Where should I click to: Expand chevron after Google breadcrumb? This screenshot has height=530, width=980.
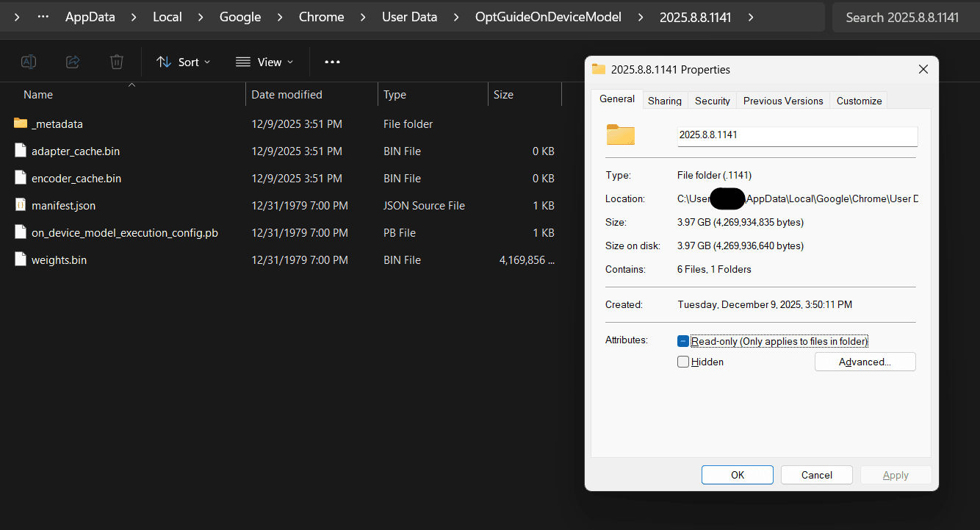pyautogui.click(x=280, y=17)
